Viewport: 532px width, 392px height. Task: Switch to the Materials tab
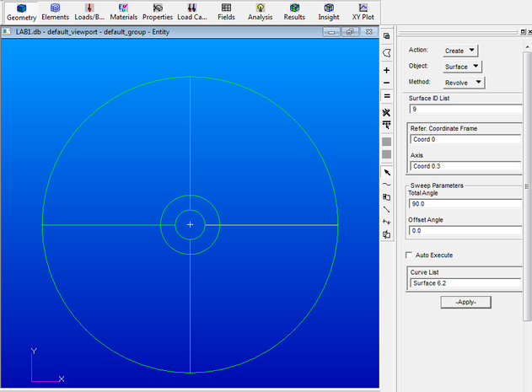coord(123,11)
